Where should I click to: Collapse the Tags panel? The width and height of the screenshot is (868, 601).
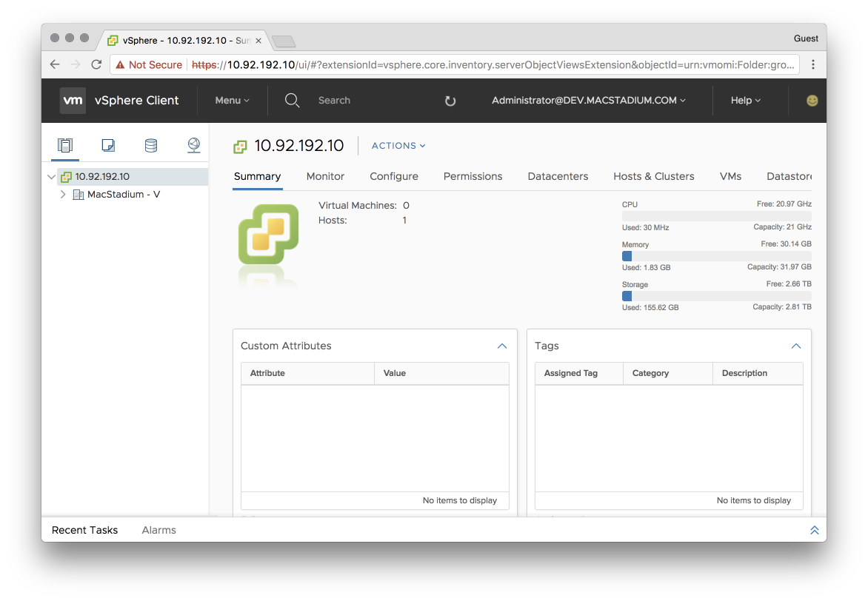point(796,346)
